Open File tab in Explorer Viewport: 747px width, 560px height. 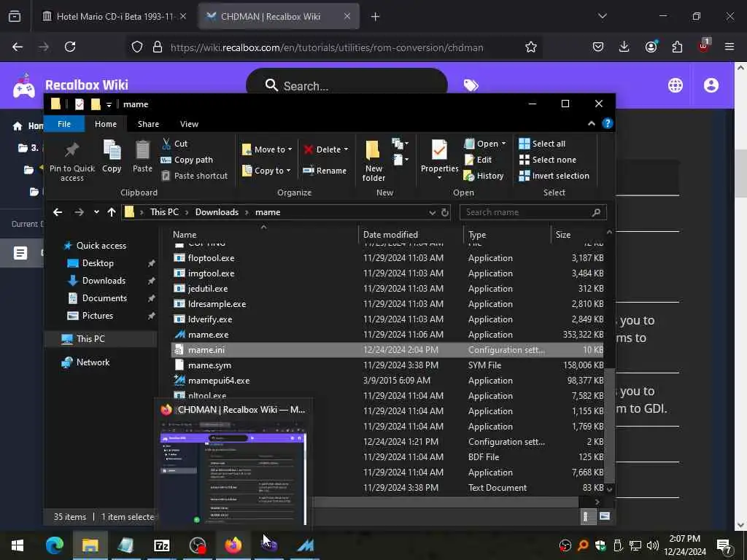64,124
